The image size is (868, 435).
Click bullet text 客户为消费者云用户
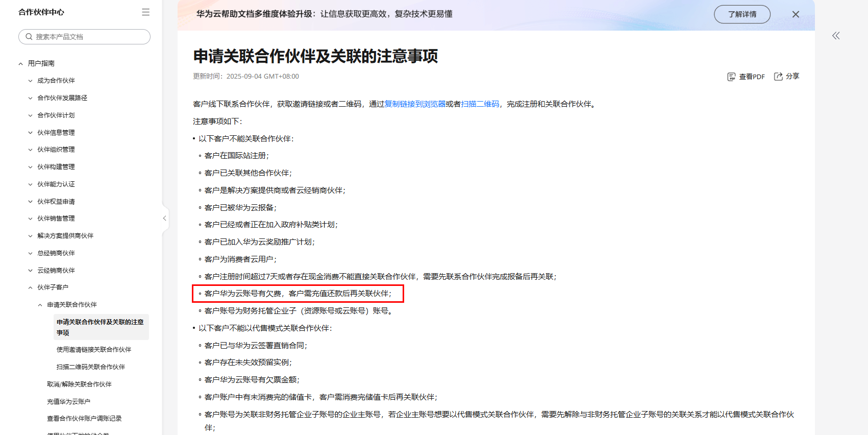tap(240, 259)
